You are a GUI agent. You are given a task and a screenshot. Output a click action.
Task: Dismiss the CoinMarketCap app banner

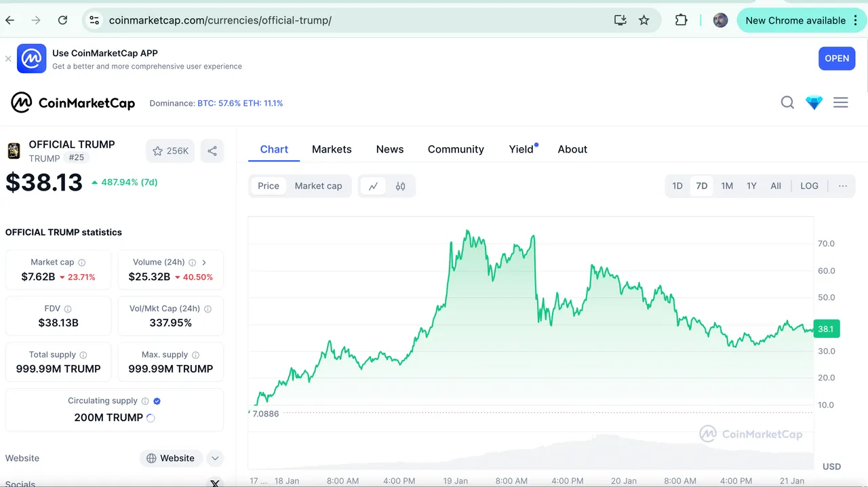coord(8,59)
